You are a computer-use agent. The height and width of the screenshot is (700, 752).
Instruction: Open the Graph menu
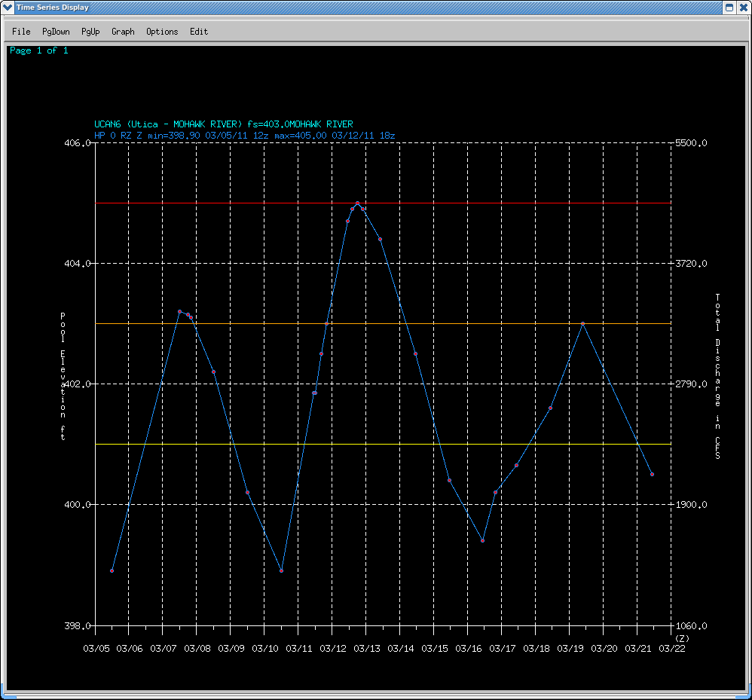tap(124, 32)
